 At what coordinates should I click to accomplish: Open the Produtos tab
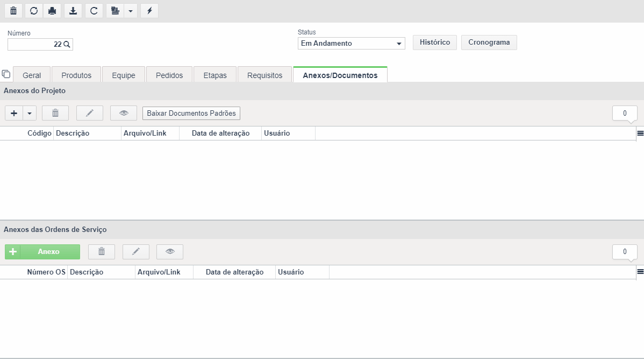click(76, 75)
